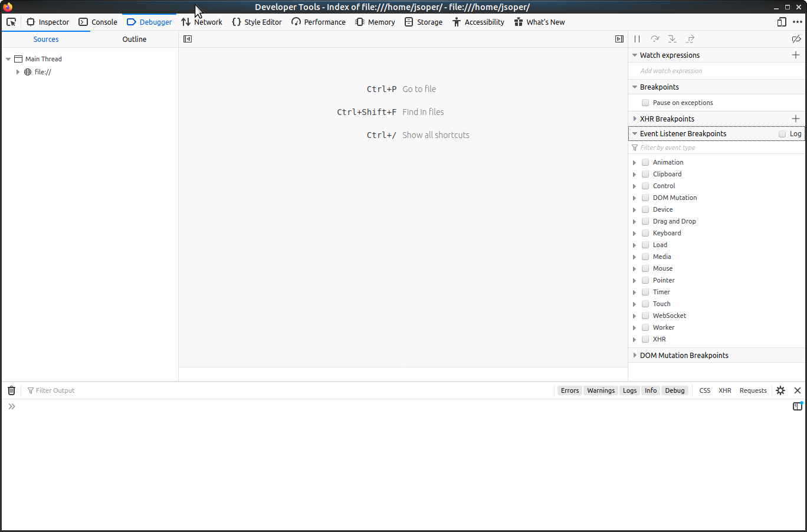Open the Accessibility tab
The width and height of the screenshot is (807, 532).
(x=478, y=22)
